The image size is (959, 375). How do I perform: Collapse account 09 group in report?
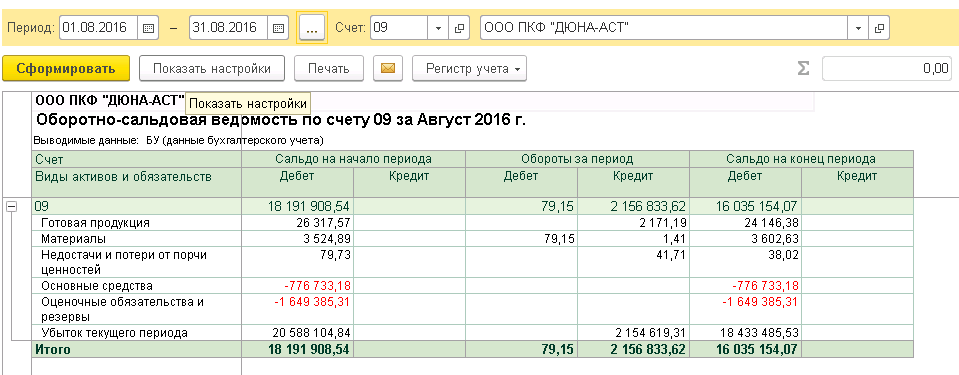tap(10, 207)
